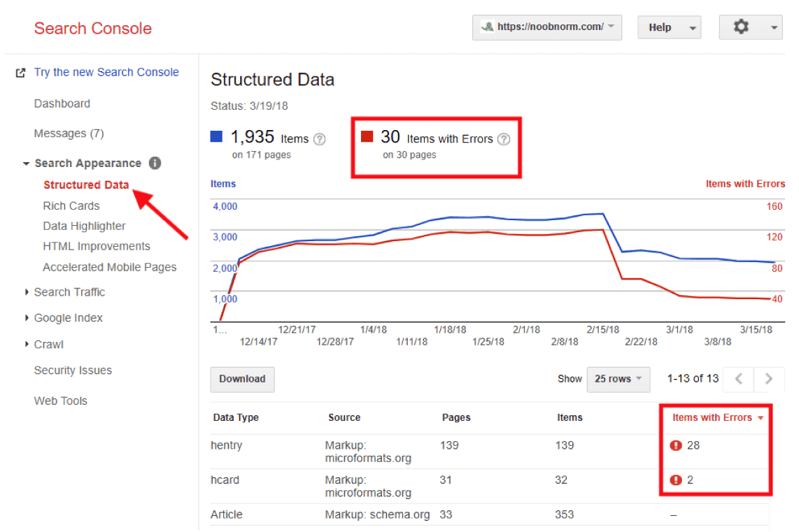The image size is (799, 532).
Task: Open the noobnorm.com property selector dropdown
Action: click(546, 27)
